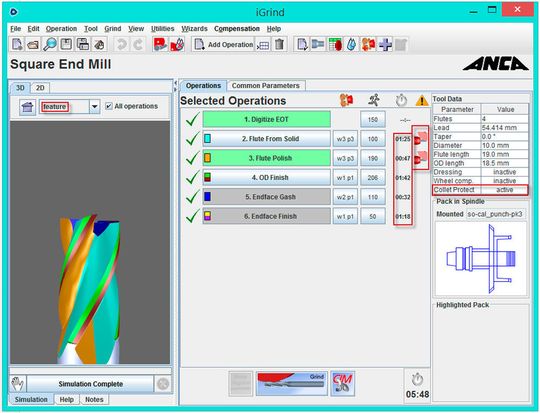Screen dimensions: 540x413
Task: Click the cyan color swatch on Flute From Solid
Action: (x=207, y=138)
